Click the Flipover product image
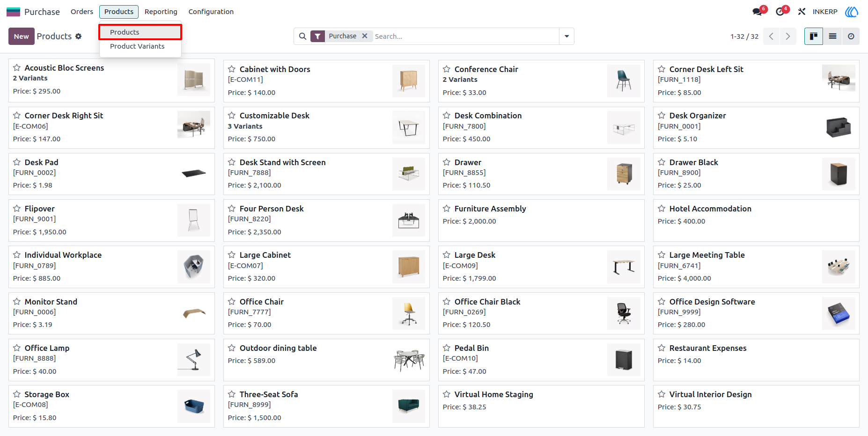 194,220
